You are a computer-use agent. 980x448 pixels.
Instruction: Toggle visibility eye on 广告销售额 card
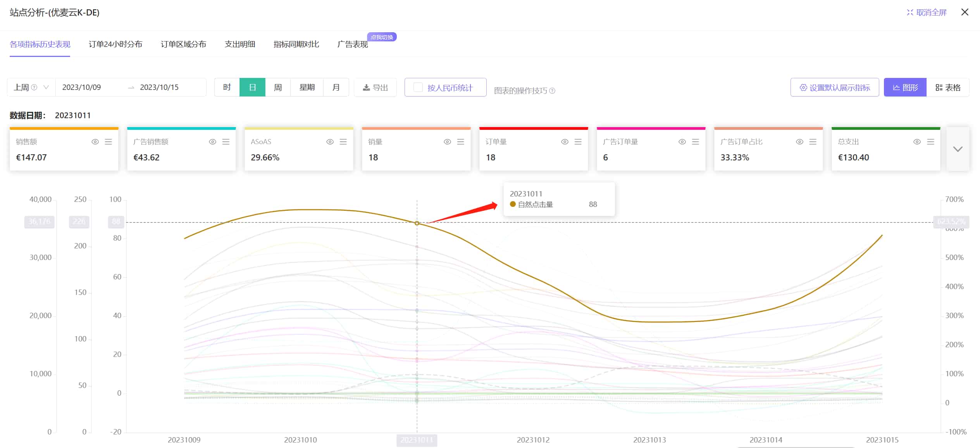212,142
